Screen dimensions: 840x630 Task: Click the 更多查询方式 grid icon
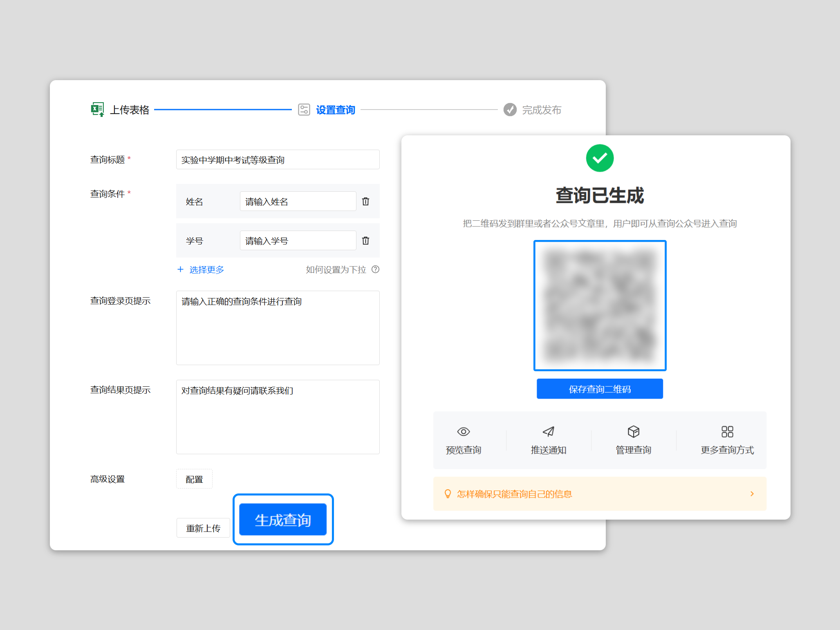tap(727, 432)
